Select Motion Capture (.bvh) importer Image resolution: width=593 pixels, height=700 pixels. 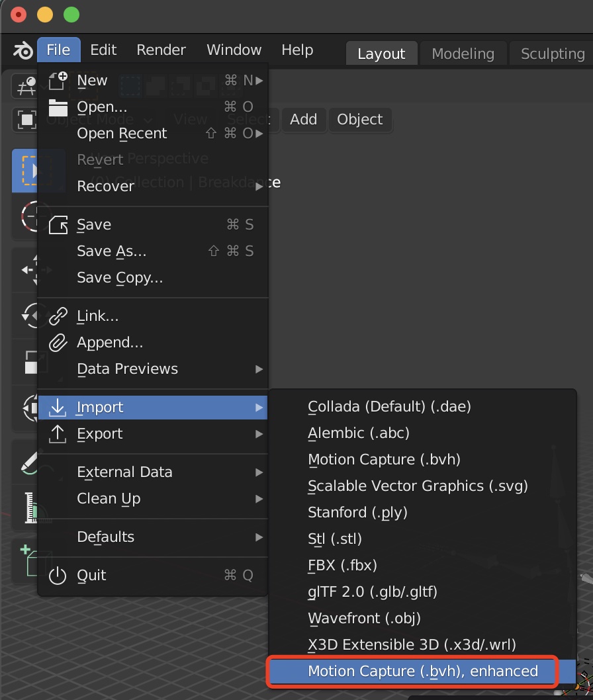(422, 459)
